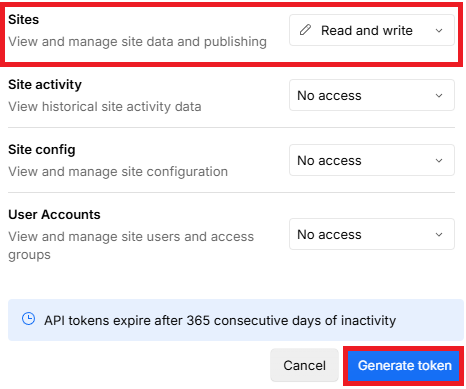Click the Sites heading label
This screenshot has height=389, width=466.
coord(23,19)
